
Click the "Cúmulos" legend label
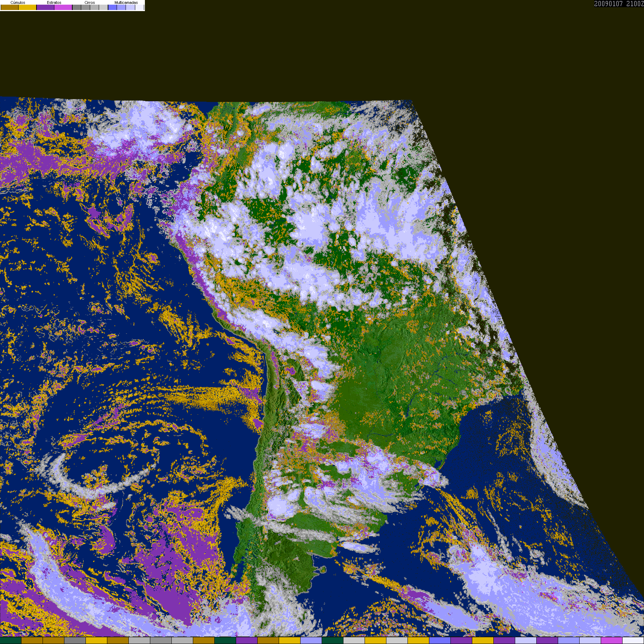coord(18,3)
